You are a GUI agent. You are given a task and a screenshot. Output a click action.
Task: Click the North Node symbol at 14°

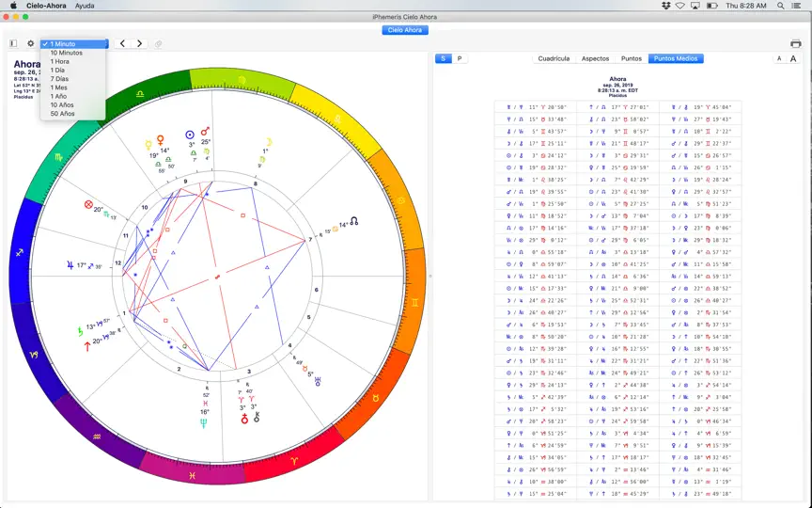pos(354,221)
